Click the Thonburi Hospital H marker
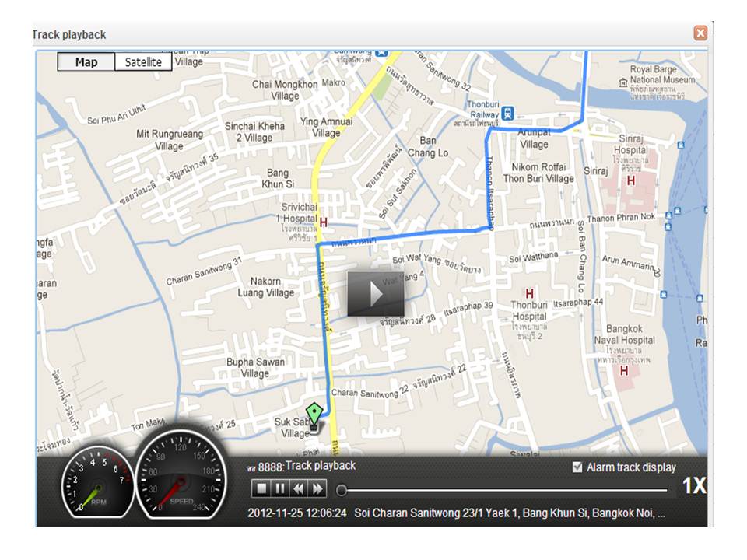The image size is (747, 560). tap(529, 293)
